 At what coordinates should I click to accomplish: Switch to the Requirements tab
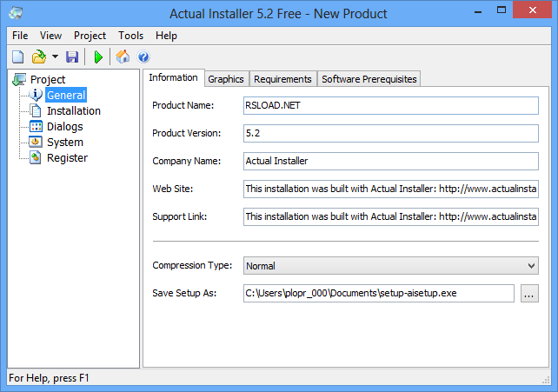282,79
